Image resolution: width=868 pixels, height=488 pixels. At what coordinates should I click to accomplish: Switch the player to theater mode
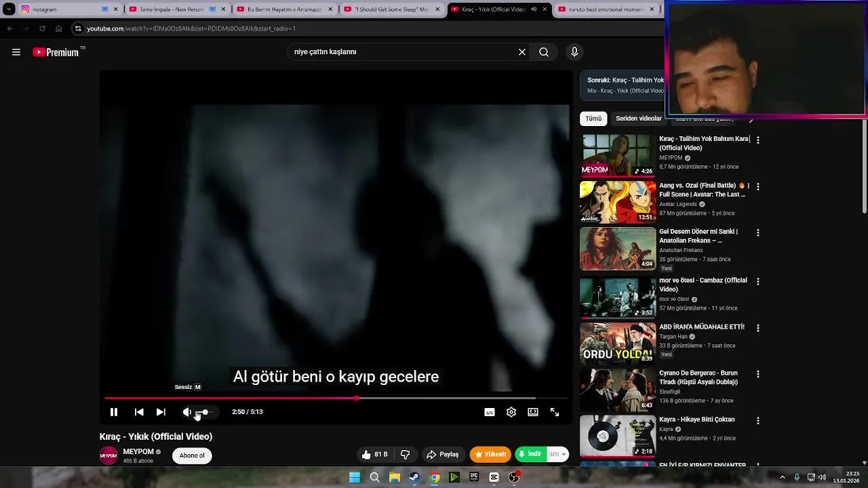[x=533, y=412]
